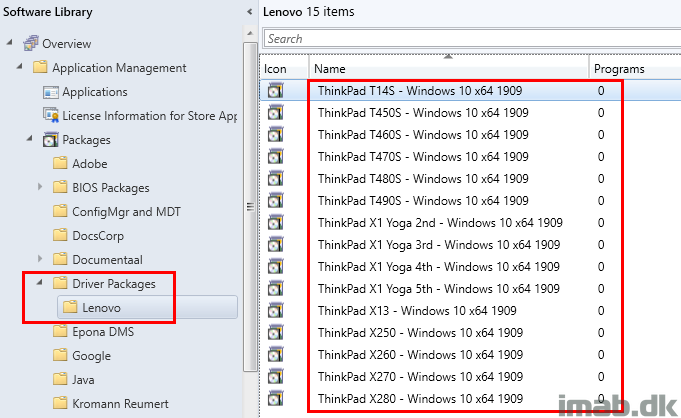The width and height of the screenshot is (681, 418).
Task: Select License Information for Store Apps icon
Action: (x=50, y=115)
